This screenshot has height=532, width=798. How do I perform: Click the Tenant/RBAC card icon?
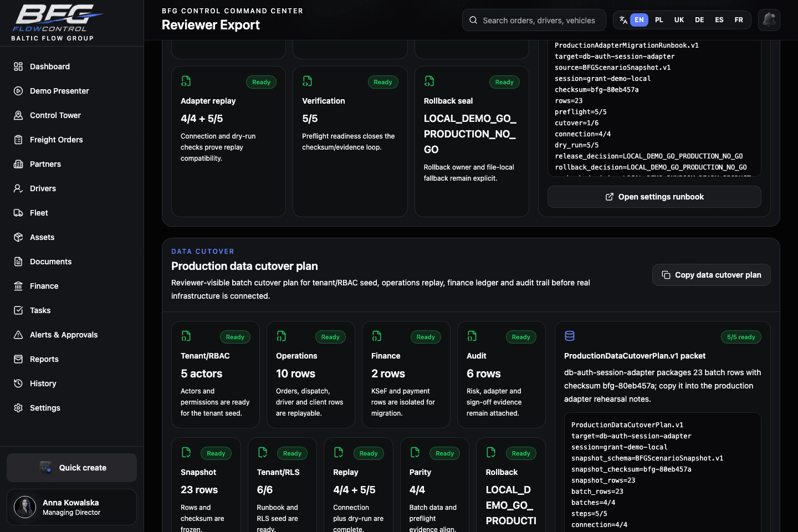pyautogui.click(x=186, y=336)
